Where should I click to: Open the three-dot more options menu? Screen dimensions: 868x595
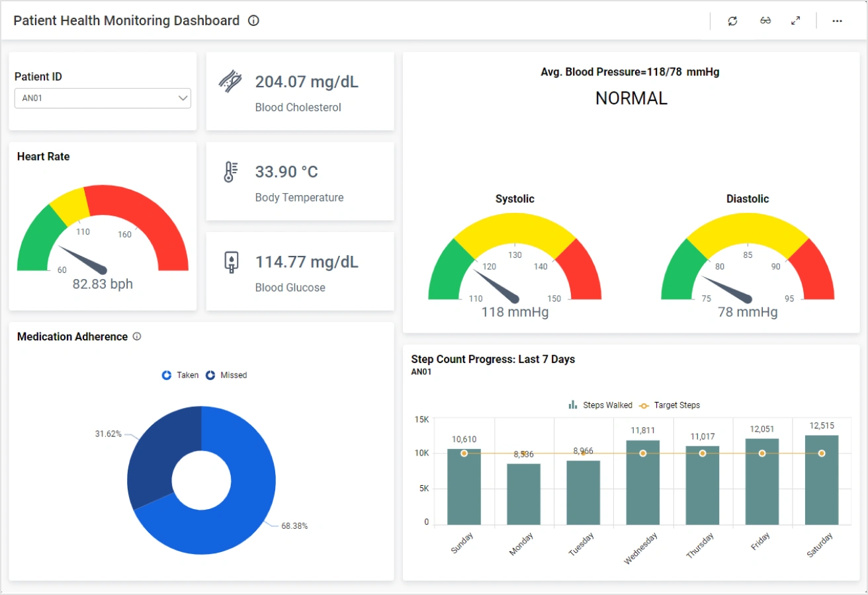pos(837,21)
